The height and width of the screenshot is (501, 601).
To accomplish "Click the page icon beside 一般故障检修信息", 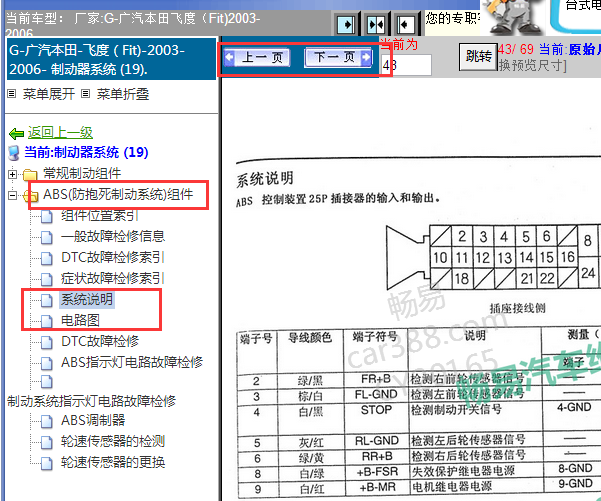I will (x=47, y=238).
